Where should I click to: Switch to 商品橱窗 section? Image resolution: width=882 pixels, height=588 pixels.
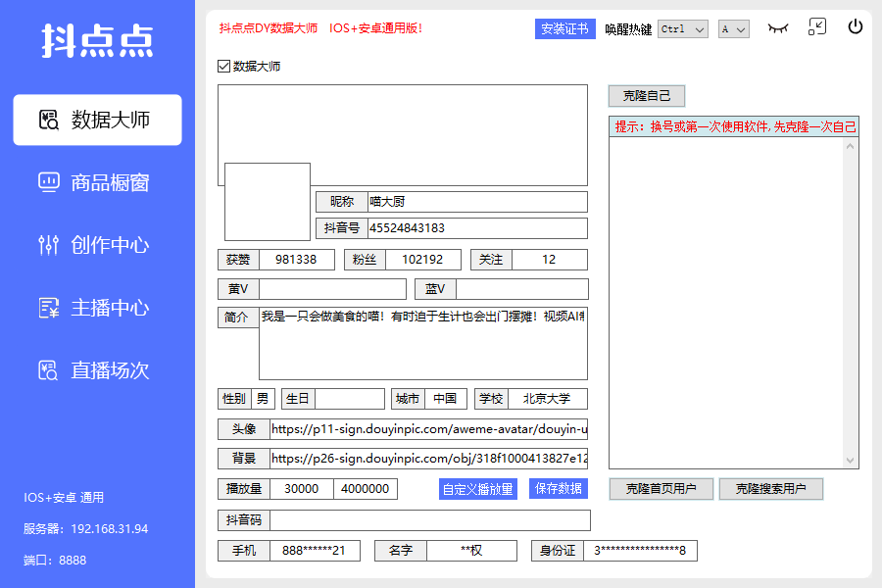tap(110, 182)
